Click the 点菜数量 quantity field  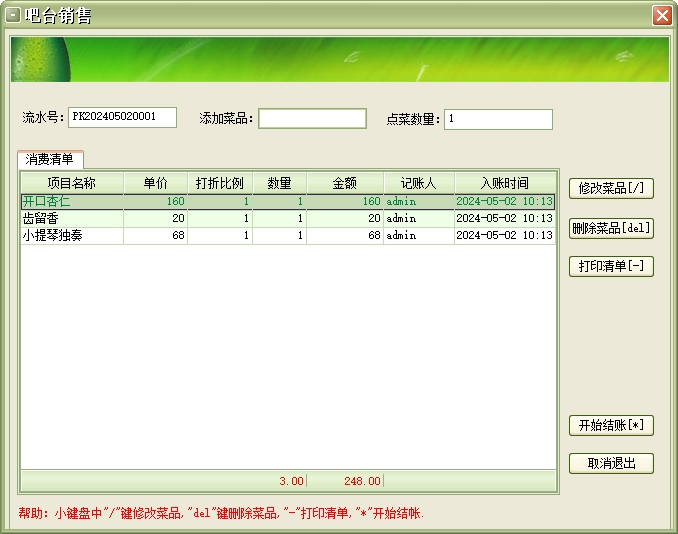pyautogui.click(x=498, y=119)
